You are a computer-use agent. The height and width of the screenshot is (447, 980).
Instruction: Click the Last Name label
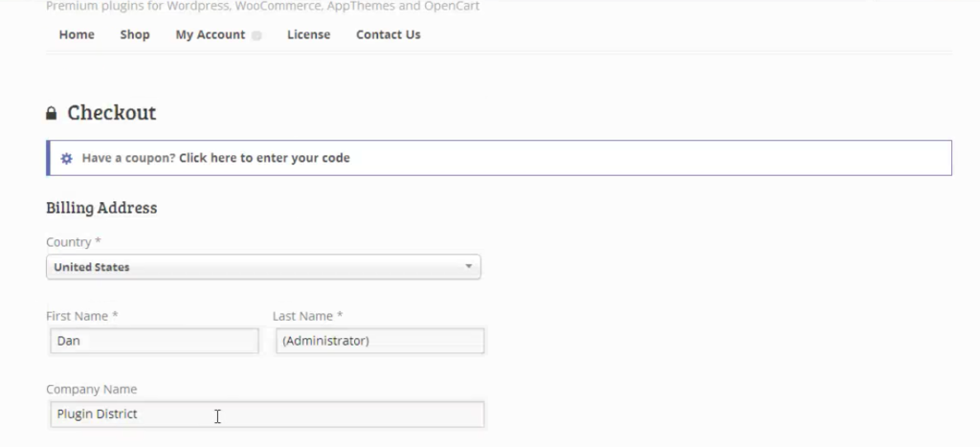[x=307, y=316]
